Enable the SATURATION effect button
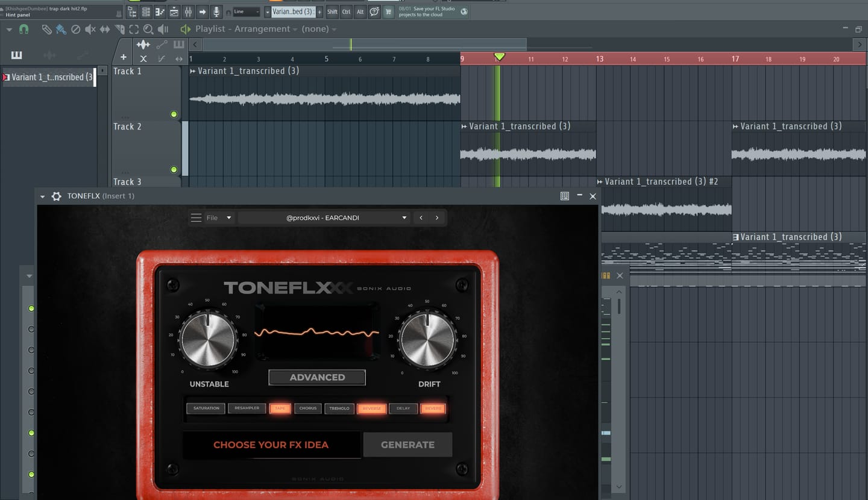This screenshot has height=500, width=868. click(x=206, y=408)
